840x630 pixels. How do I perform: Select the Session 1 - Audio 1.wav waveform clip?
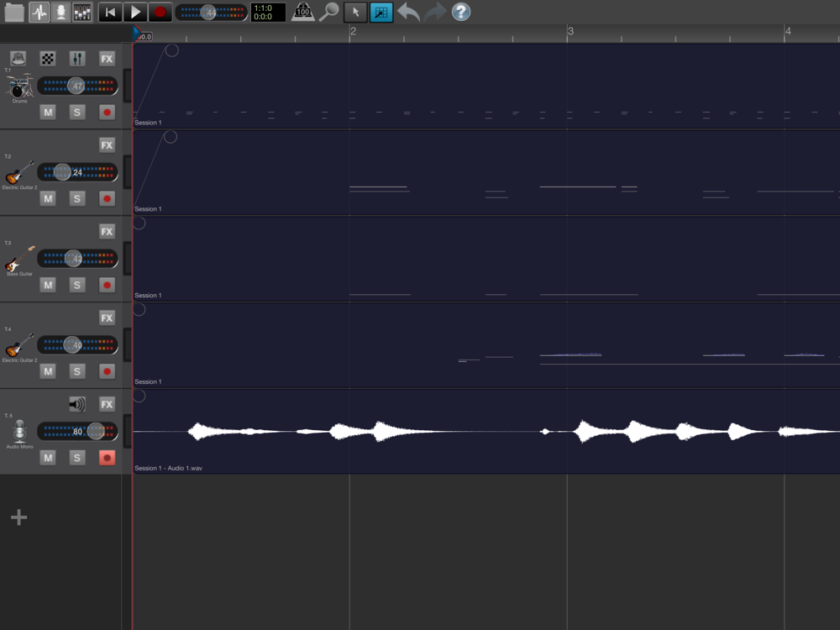coord(486,432)
